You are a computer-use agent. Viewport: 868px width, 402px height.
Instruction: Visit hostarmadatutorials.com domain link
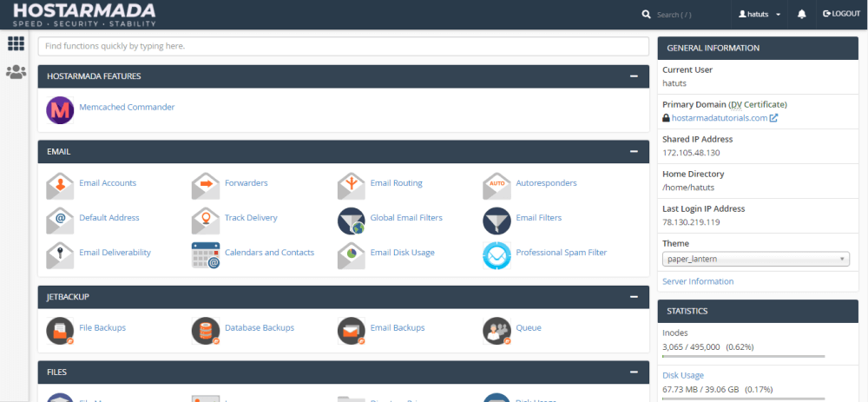719,118
